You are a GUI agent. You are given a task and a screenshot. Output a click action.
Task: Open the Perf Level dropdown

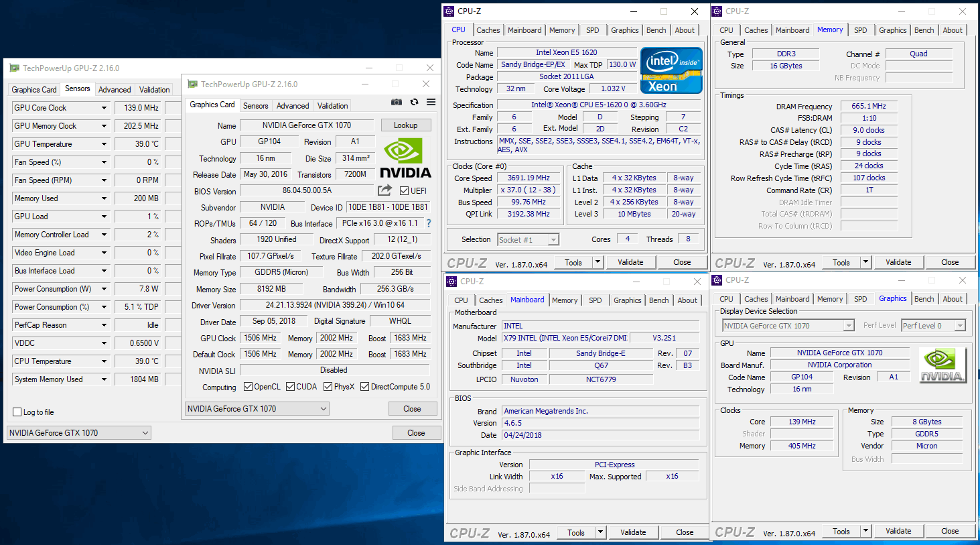point(934,326)
